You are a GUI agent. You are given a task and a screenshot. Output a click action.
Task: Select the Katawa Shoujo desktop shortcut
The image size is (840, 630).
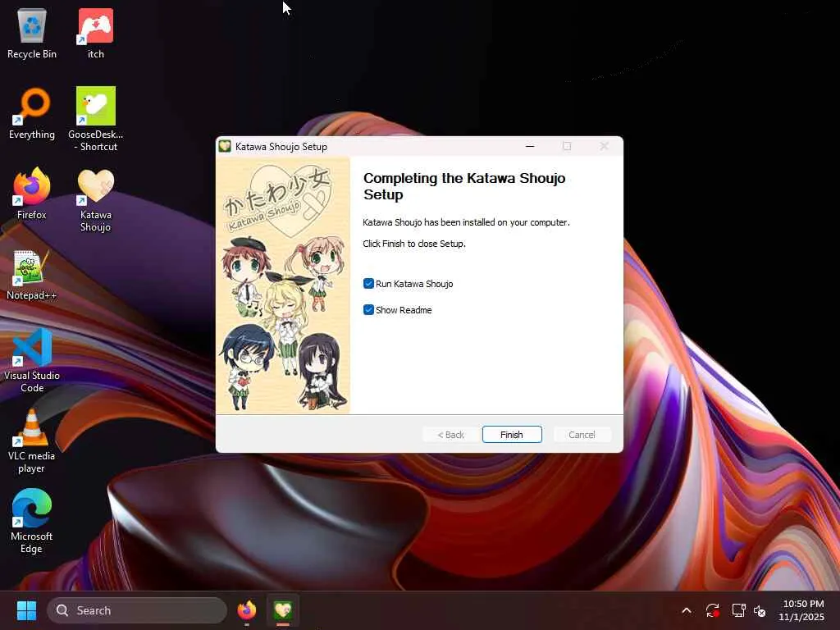pyautogui.click(x=96, y=199)
